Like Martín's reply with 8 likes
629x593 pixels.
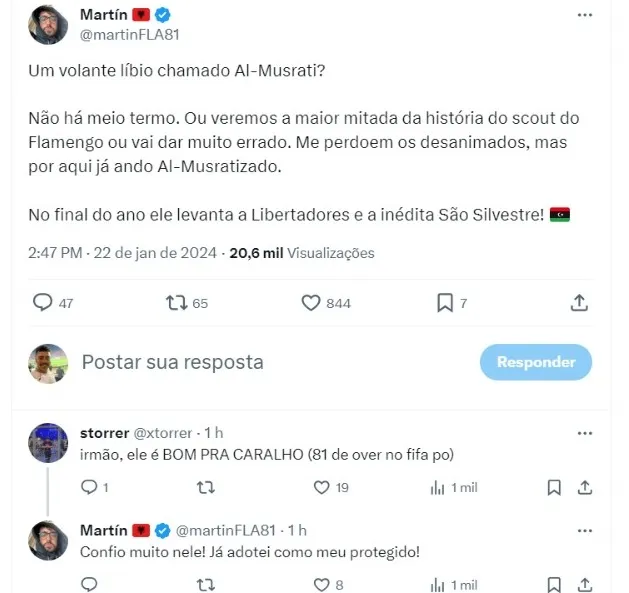click(x=321, y=585)
